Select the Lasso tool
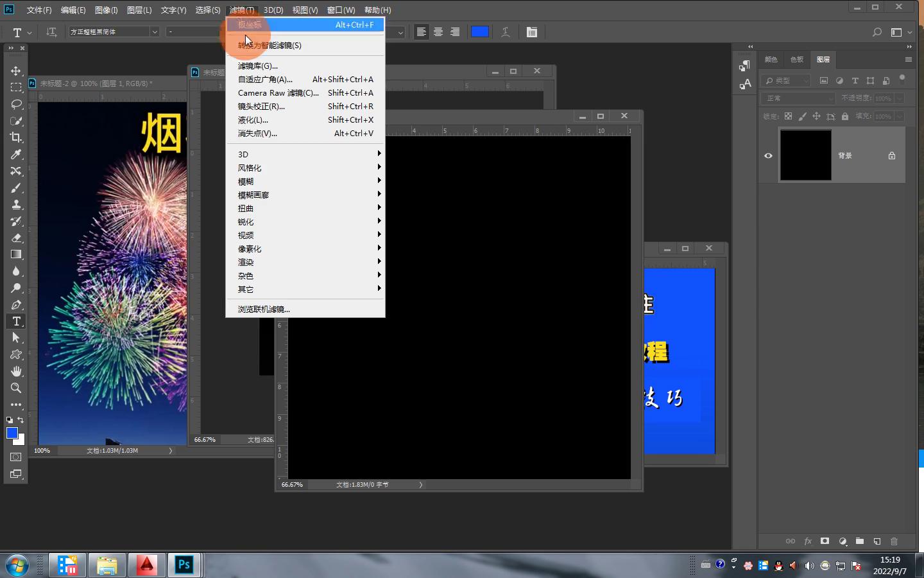The image size is (924, 578). tap(16, 104)
